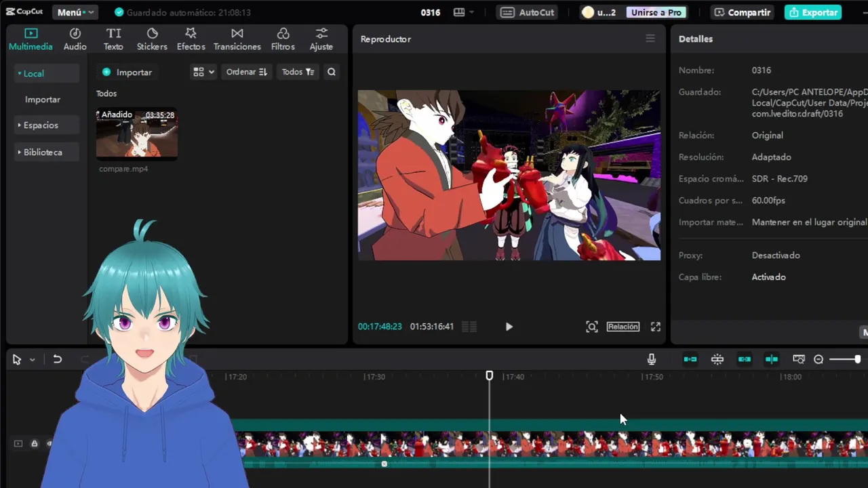868x488 pixels.
Task: Toggle auto snapping
Action: [x=717, y=359]
